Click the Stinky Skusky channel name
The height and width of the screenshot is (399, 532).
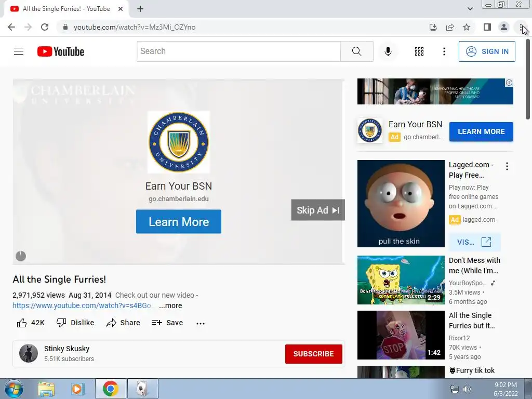click(67, 349)
